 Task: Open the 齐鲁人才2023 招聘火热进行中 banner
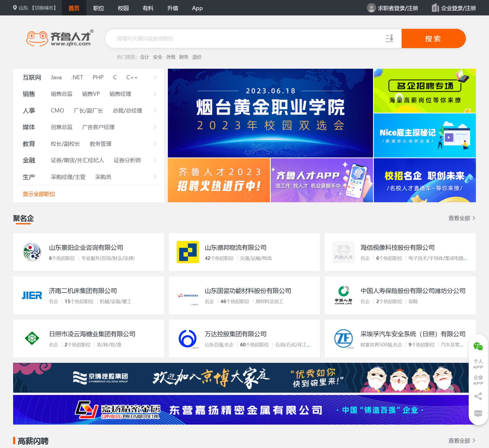219,180
